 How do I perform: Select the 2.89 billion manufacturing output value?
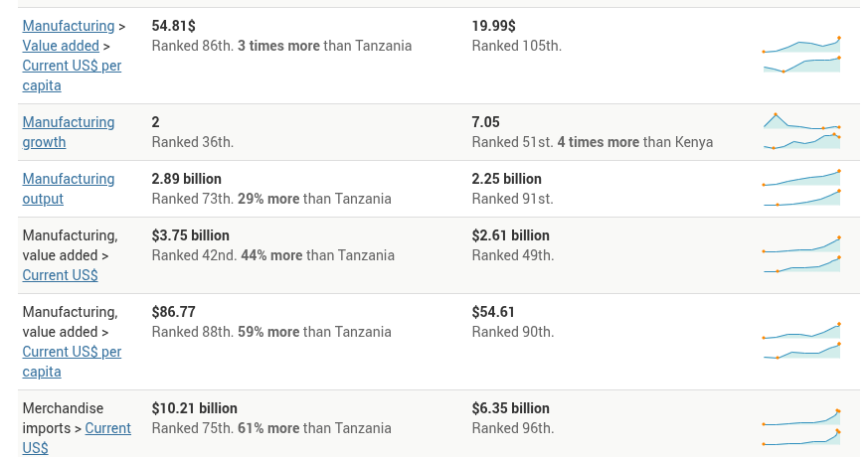coord(186,179)
